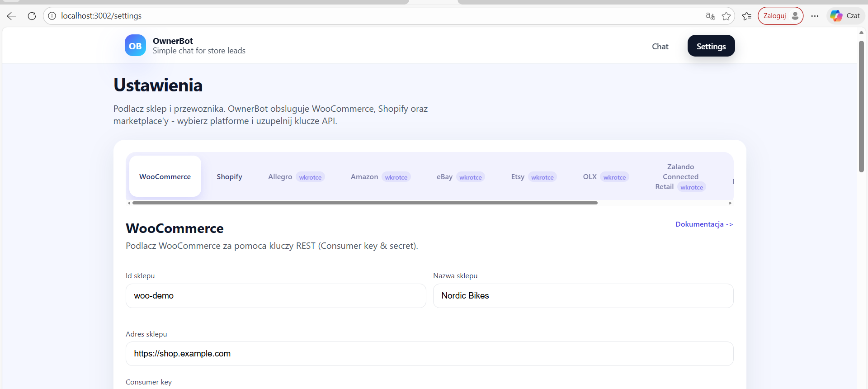Select the Allegro platform tab

pos(280,176)
